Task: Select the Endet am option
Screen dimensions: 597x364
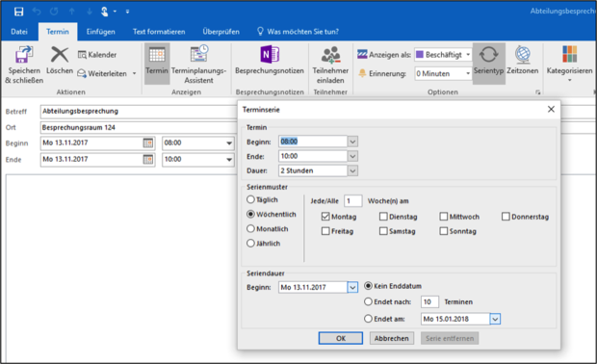Action: click(x=368, y=319)
